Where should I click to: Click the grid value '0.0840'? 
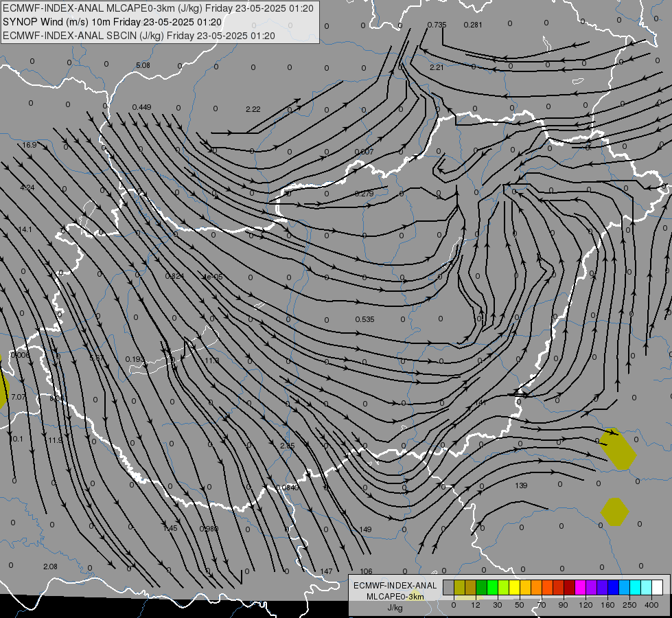287,488
